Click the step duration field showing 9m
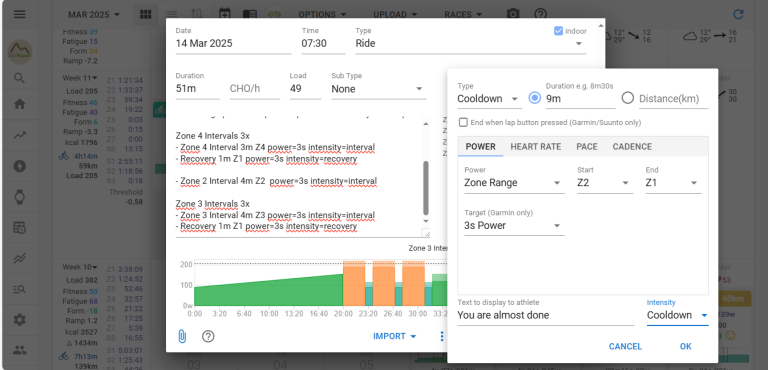 pos(580,99)
